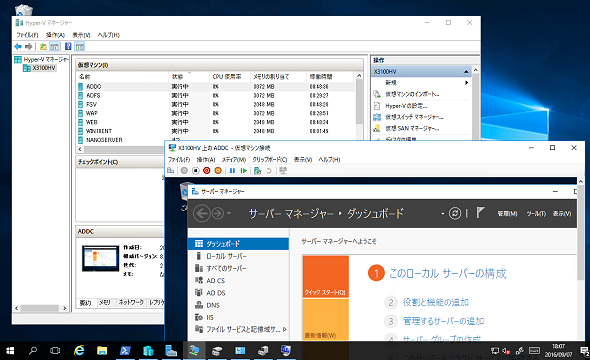
Task: Open View (表示) menu in Hyper-V Manager
Action: point(81,35)
